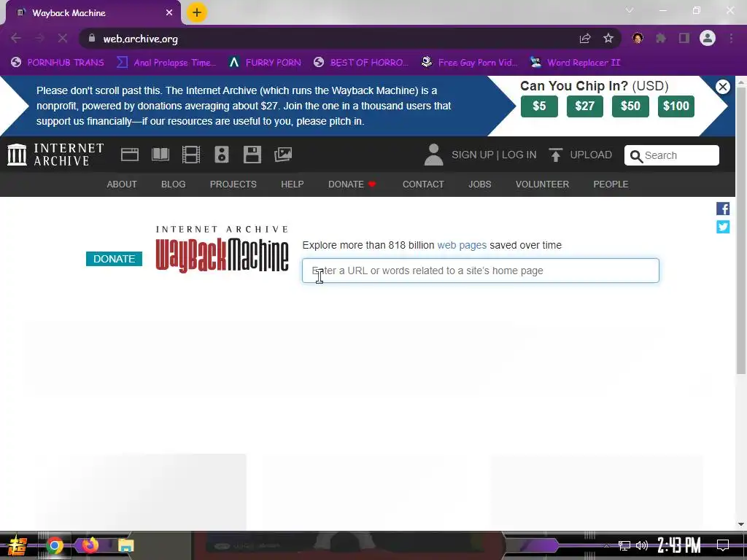Screen dimensions: 747x560
Task: Focus the Wayback URL input field
Action: click(481, 271)
